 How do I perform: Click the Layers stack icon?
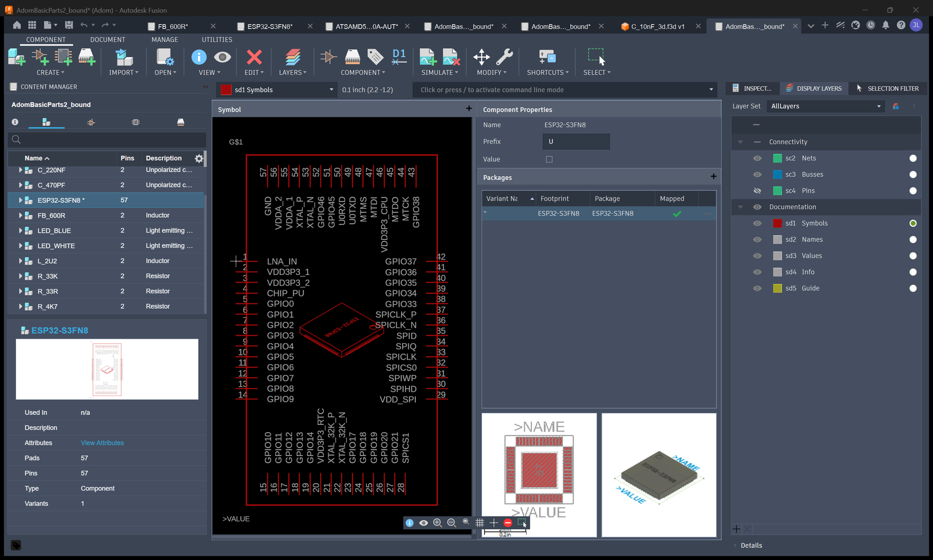coord(292,57)
